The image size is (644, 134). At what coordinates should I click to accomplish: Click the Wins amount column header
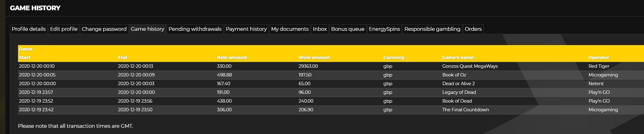pyautogui.click(x=314, y=58)
